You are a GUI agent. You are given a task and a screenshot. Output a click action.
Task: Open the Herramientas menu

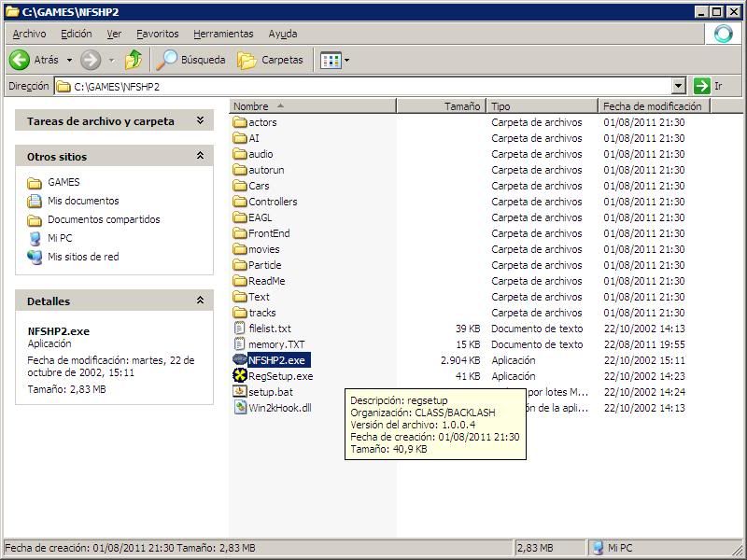(x=223, y=34)
